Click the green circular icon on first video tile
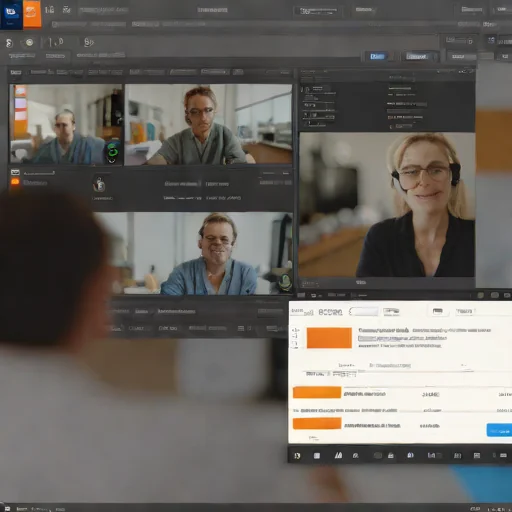 point(112,151)
